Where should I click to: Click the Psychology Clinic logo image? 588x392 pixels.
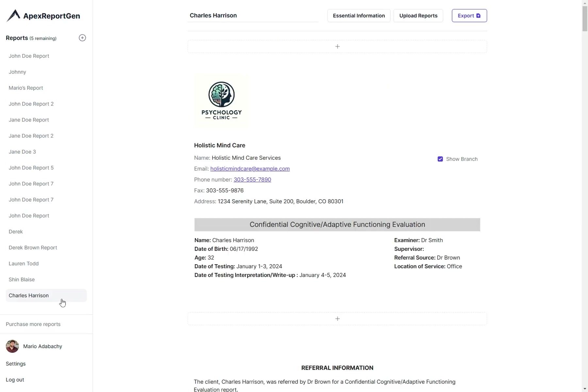221,100
